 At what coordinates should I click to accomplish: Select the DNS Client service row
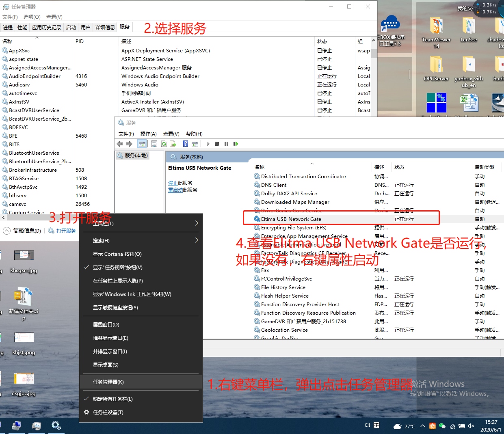click(378, 185)
